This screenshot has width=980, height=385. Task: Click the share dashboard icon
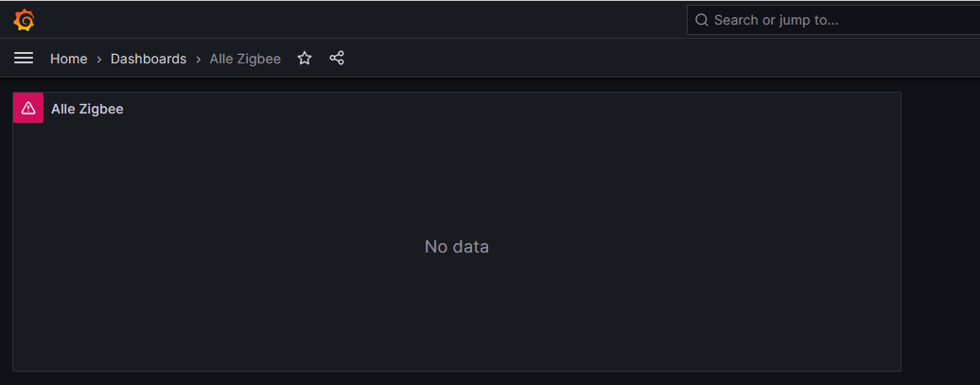tap(337, 59)
